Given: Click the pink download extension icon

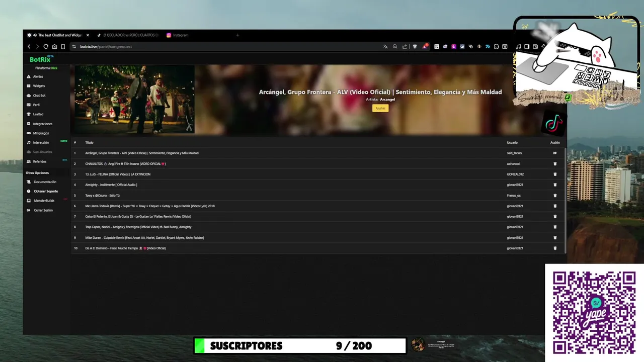Looking at the screenshot, I should [x=454, y=46].
